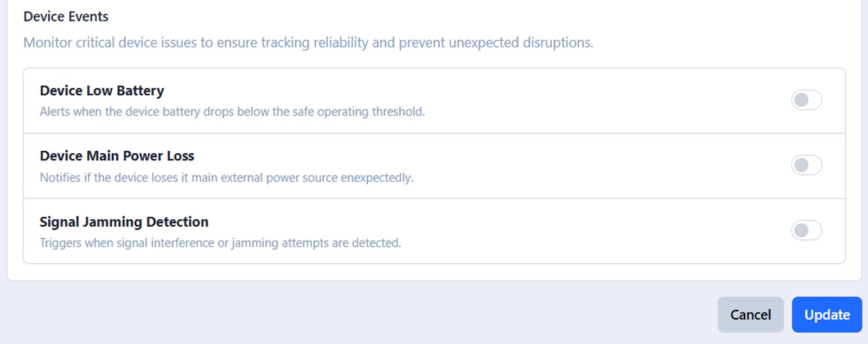Click the power loss 'Notifies if' description
Viewport: 868px width, 344px height.
point(226,178)
